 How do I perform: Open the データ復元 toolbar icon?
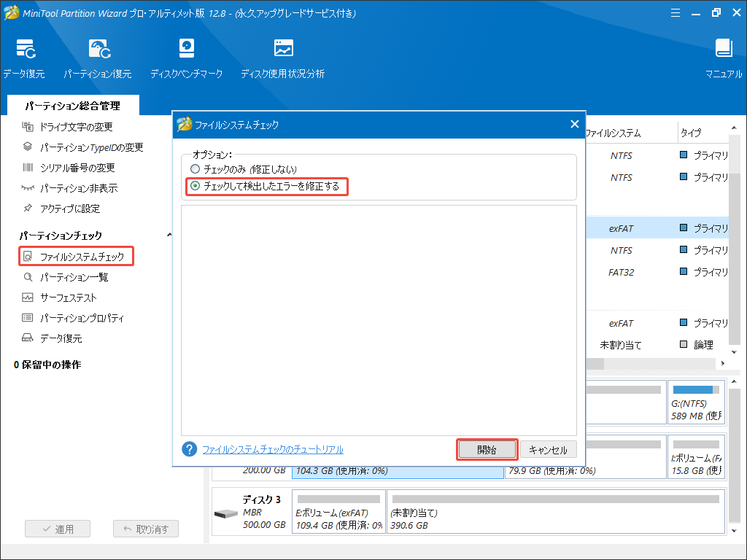(x=25, y=58)
